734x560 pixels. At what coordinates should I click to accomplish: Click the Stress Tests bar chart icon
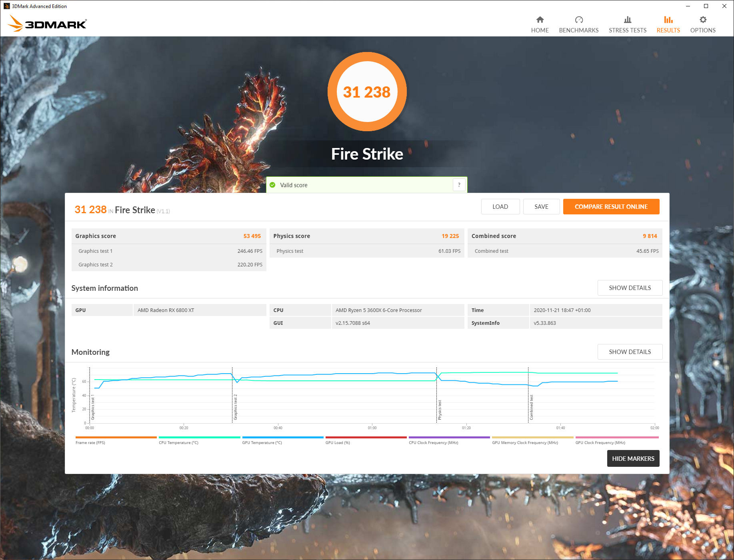pos(628,20)
